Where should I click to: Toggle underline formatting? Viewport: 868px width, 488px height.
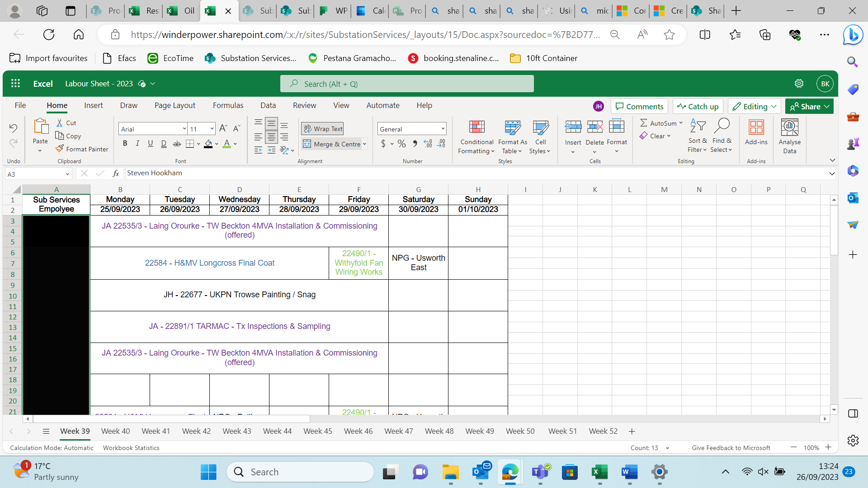pyautogui.click(x=151, y=144)
